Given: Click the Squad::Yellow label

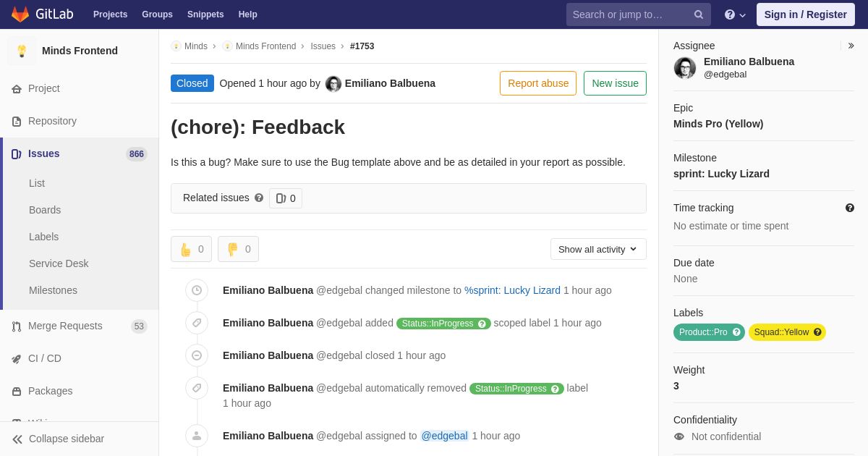Looking at the screenshot, I should coord(787,332).
